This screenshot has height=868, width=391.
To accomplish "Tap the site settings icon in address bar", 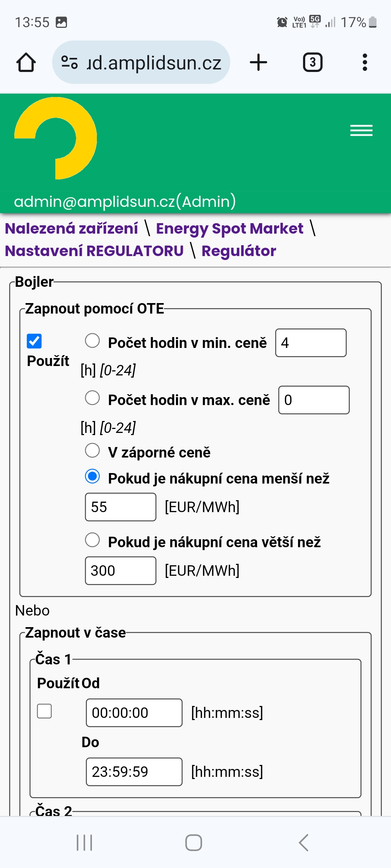I will coord(70,62).
